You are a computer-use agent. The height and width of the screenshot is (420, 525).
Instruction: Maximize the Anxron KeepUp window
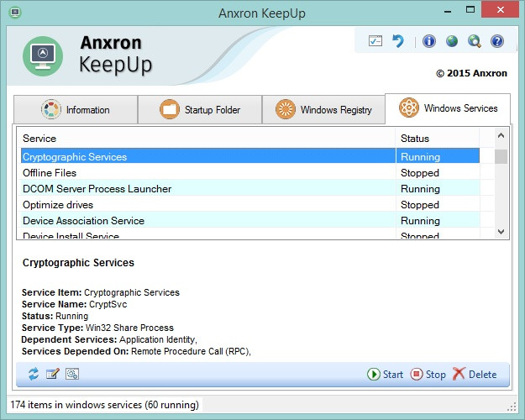[470, 10]
